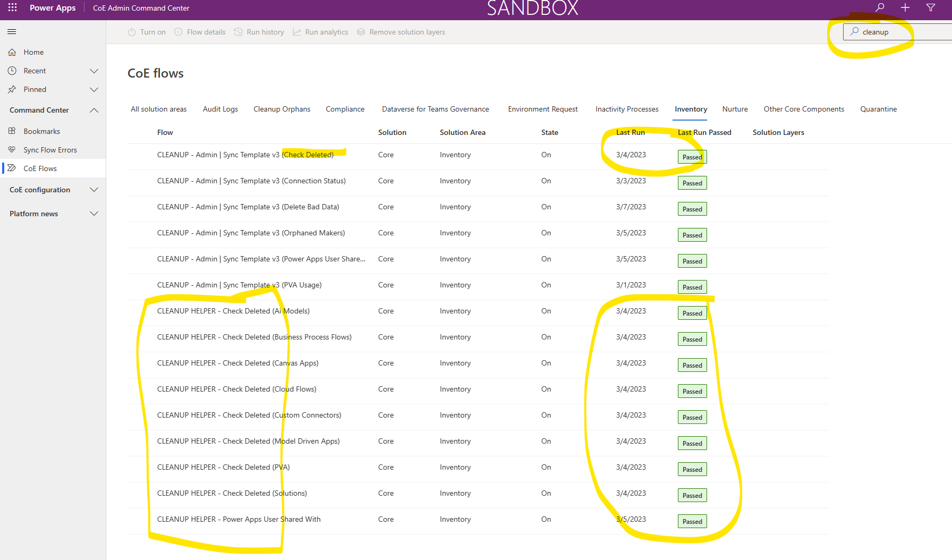The width and height of the screenshot is (952, 560).
Task: Open Run analytics from the toolbar
Action: 326,32
